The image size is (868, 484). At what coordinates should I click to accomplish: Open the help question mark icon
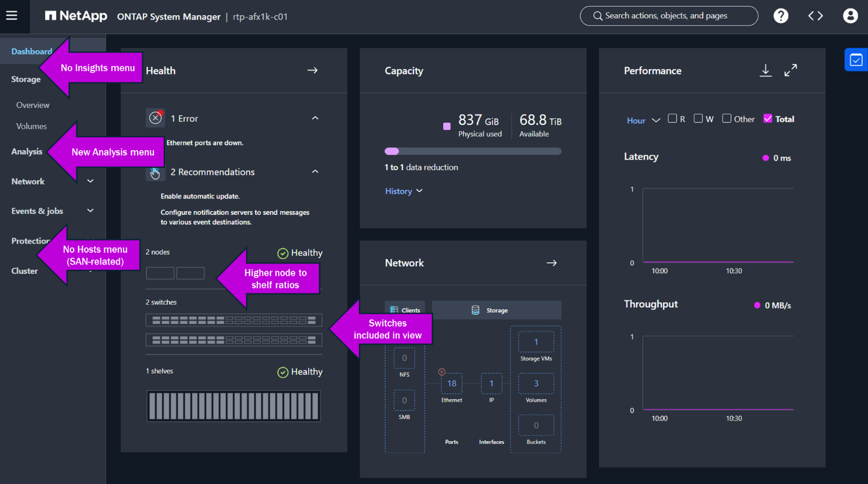pos(781,16)
